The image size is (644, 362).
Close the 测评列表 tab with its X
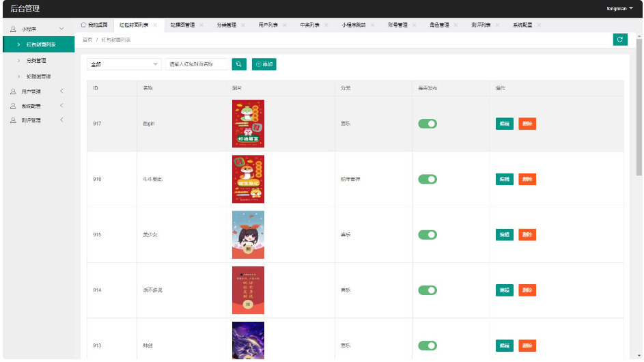[x=497, y=25]
